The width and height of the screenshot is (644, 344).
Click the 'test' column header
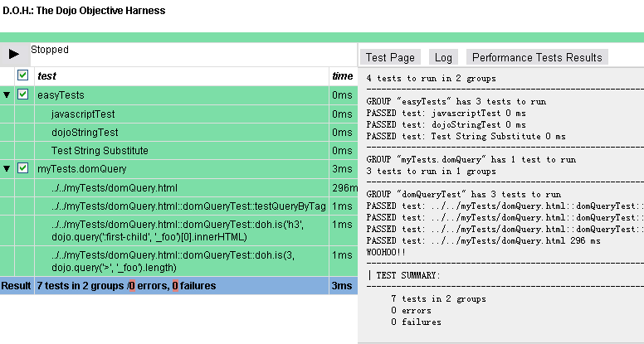(x=46, y=76)
